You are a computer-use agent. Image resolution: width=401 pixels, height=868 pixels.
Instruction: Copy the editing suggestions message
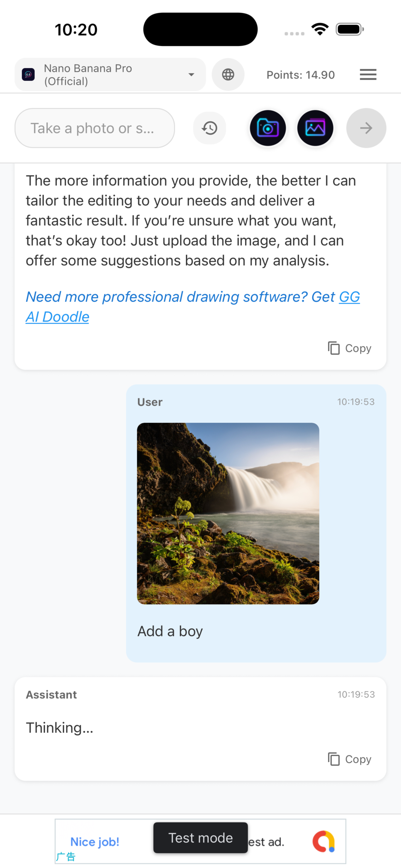tap(350, 348)
